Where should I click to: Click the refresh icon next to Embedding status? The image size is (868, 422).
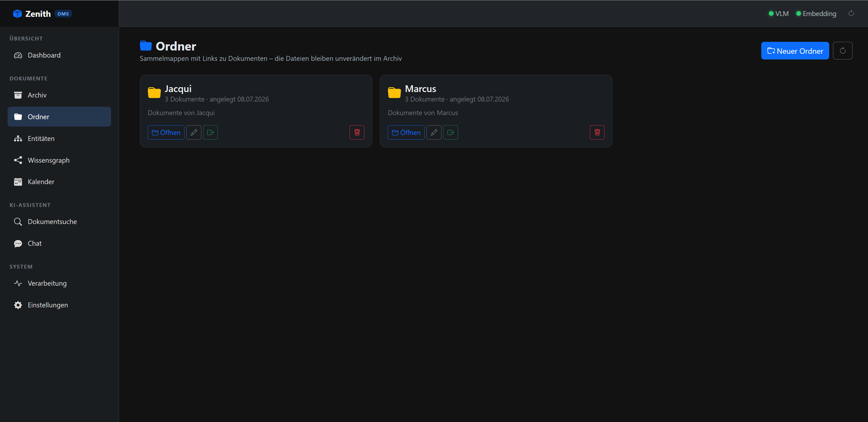[x=851, y=14]
